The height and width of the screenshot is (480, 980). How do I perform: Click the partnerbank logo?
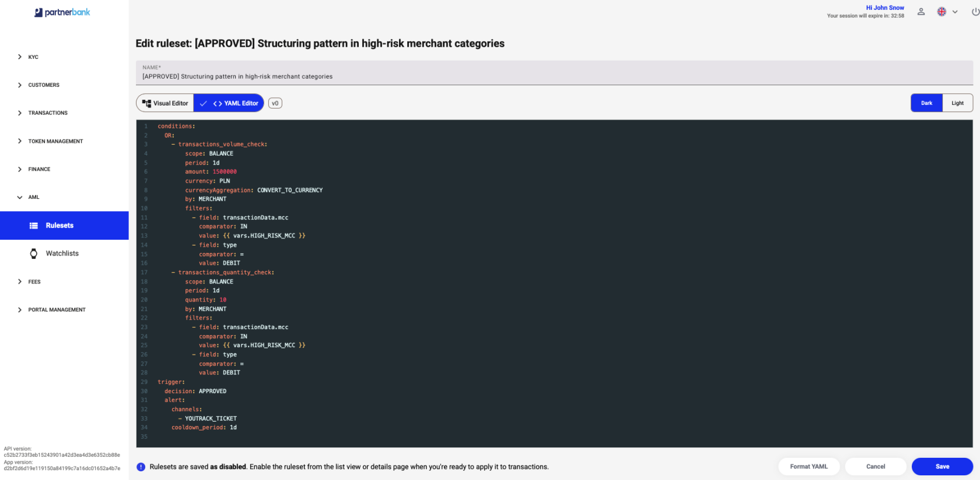point(62,12)
